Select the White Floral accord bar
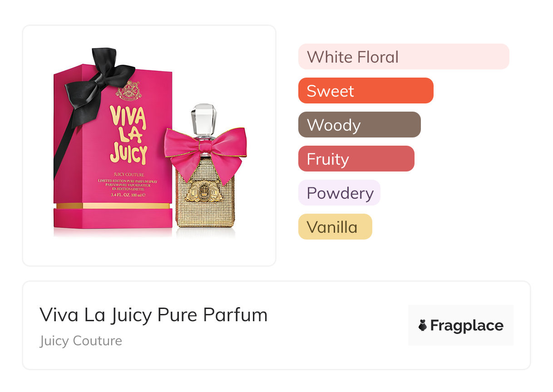 pos(404,57)
